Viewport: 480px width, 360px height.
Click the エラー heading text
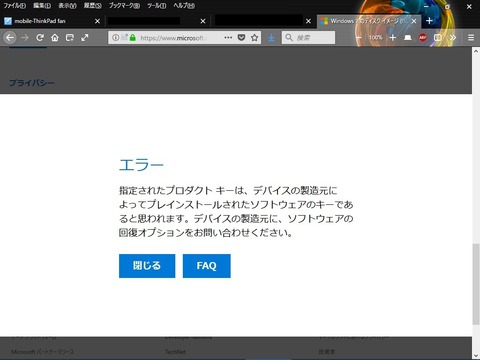141,165
